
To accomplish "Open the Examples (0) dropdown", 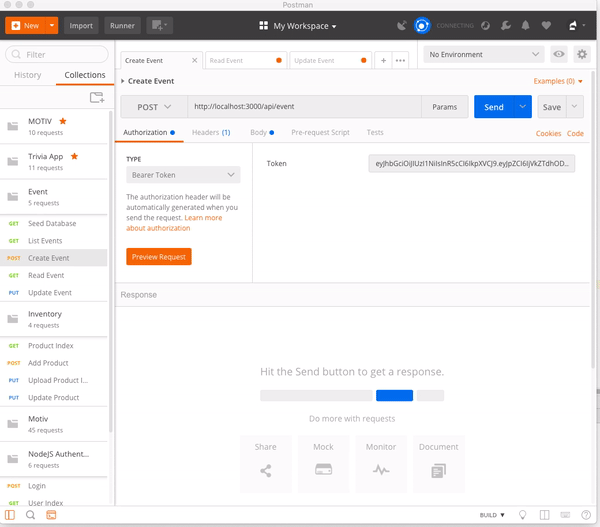I will pyautogui.click(x=558, y=81).
